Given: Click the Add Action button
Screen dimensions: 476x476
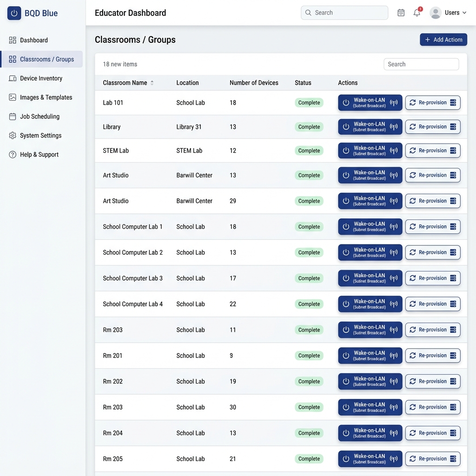Looking at the screenshot, I should tap(443, 40).
